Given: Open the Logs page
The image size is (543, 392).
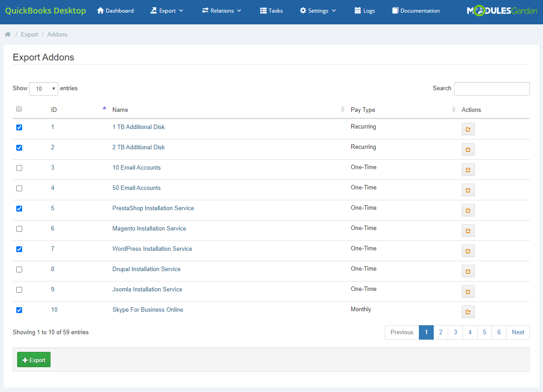Looking at the screenshot, I should point(365,10).
